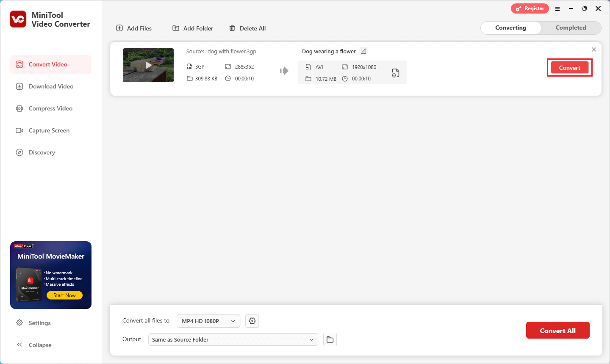This screenshot has width=610, height=364.
Task: Click the Collapse double-chevron icon
Action: point(19,345)
